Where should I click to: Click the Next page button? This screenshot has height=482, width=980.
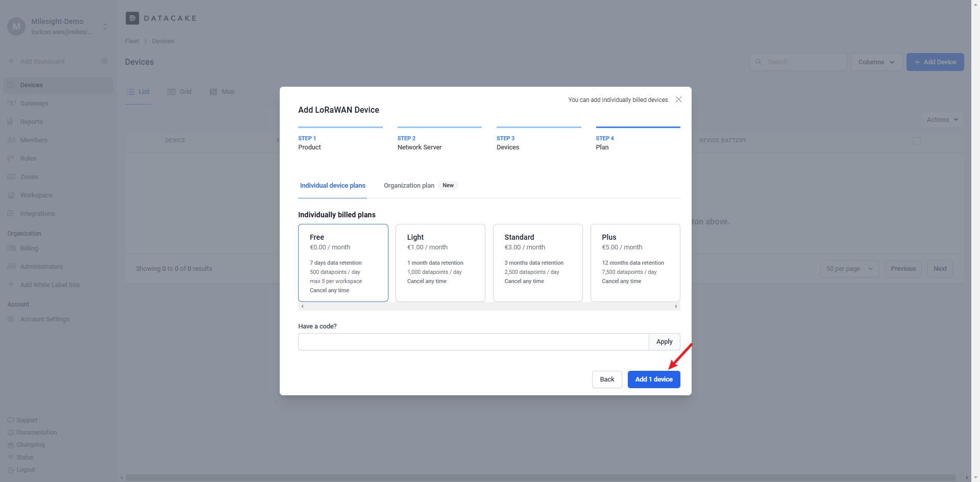(940, 269)
